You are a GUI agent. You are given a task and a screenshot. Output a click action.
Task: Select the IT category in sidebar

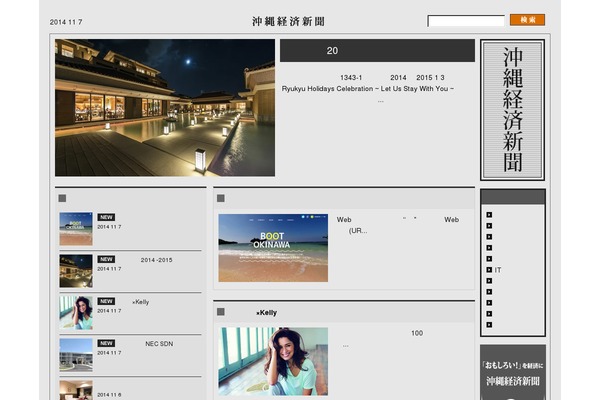click(x=497, y=270)
